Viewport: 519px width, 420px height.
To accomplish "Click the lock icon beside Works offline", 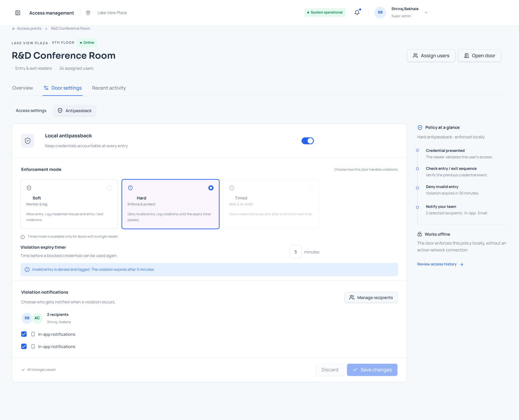I will tap(420, 234).
